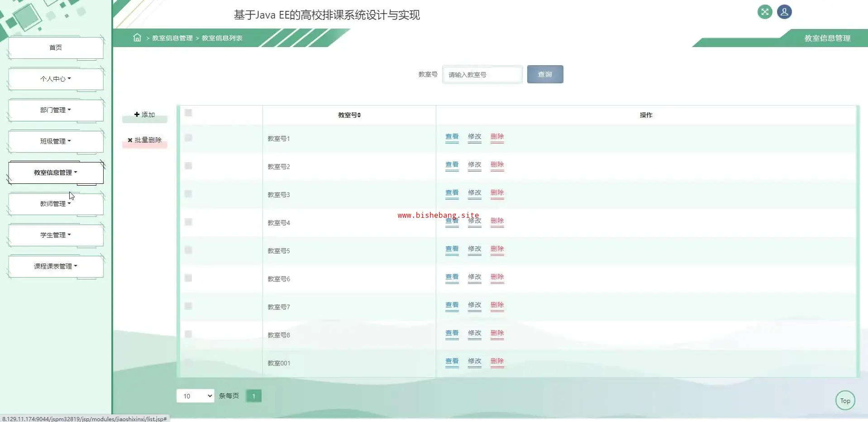Click the home icon in breadcrumb

coord(137,38)
